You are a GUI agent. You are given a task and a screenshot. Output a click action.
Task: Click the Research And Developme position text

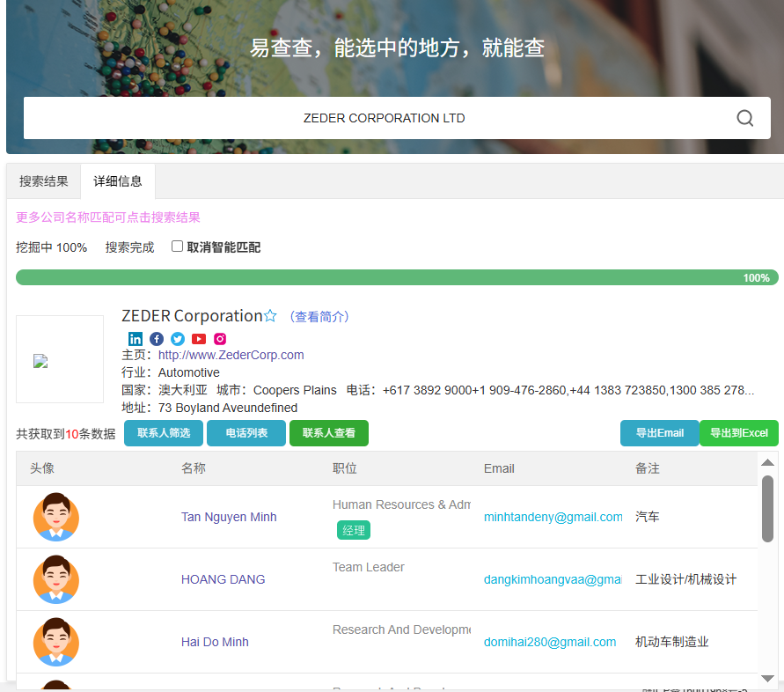pos(401,629)
